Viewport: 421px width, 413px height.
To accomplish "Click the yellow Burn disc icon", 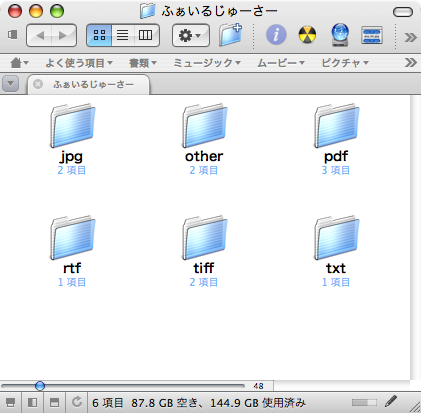I will [307, 35].
